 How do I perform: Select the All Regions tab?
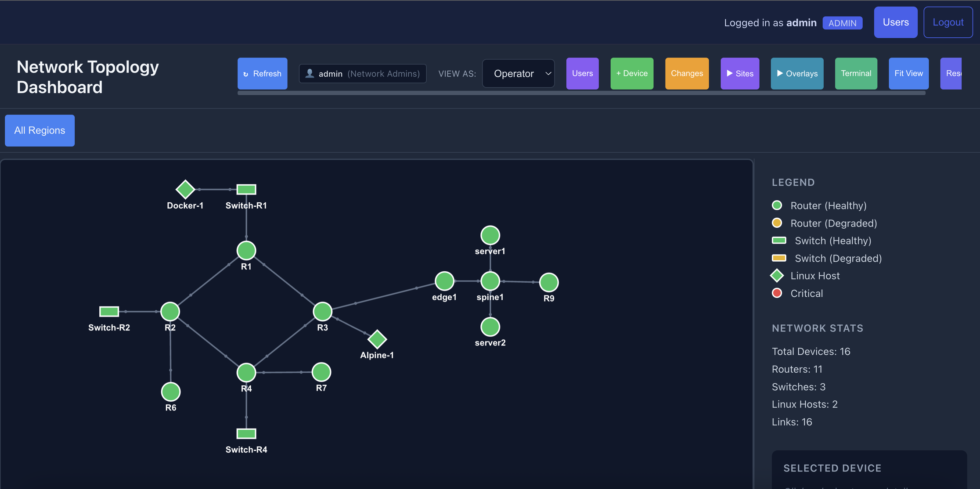[40, 130]
